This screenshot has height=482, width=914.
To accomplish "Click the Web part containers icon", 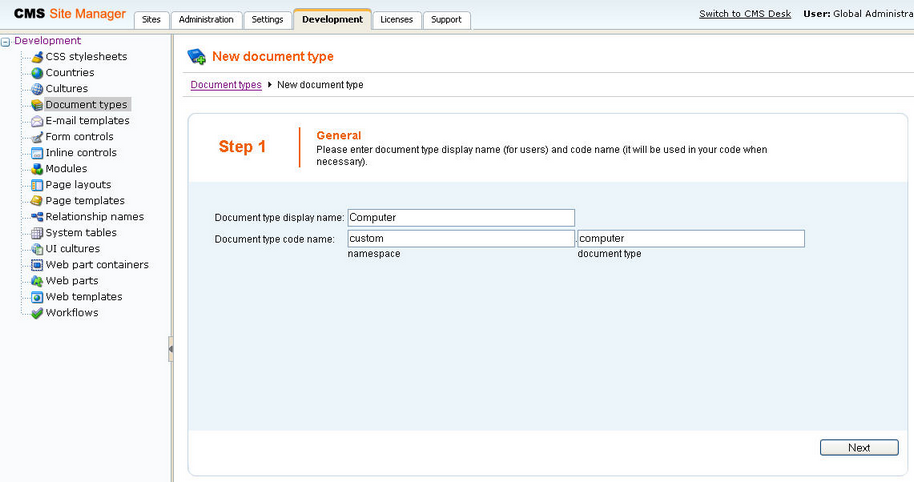I will coord(37,265).
